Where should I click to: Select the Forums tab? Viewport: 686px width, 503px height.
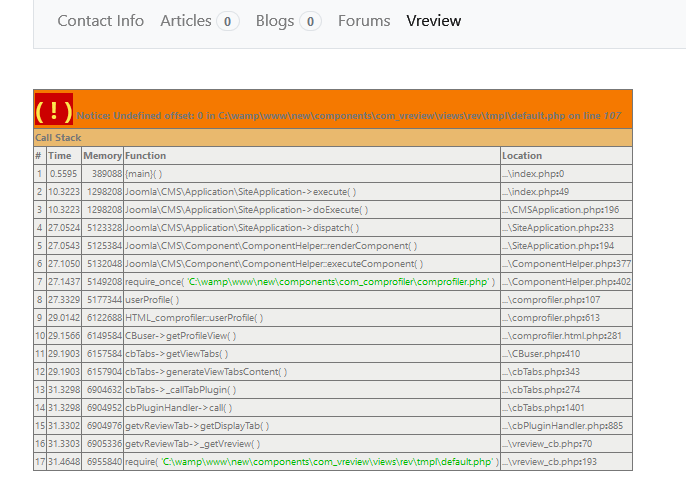364,21
